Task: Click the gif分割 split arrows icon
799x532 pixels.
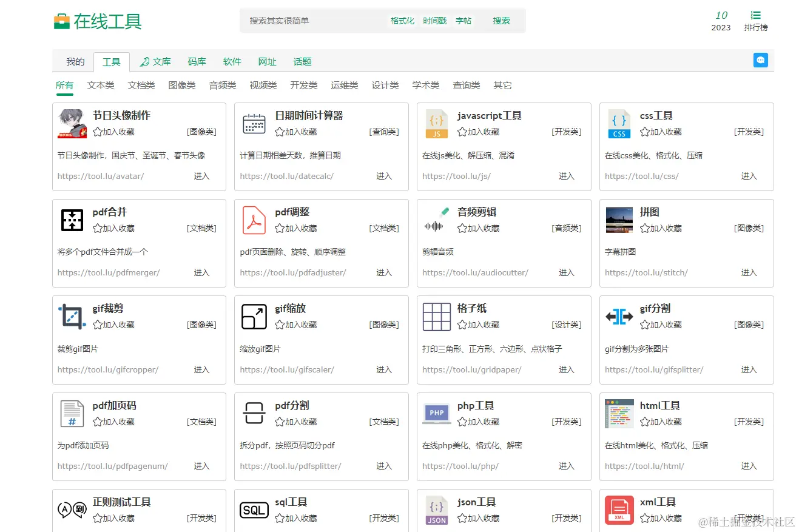Action: point(619,316)
